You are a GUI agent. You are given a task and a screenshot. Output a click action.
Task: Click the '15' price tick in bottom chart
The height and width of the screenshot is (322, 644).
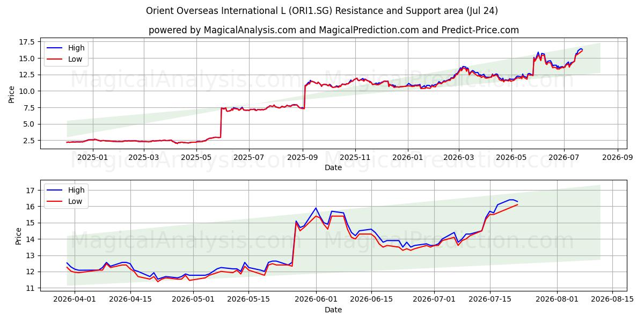30,223
